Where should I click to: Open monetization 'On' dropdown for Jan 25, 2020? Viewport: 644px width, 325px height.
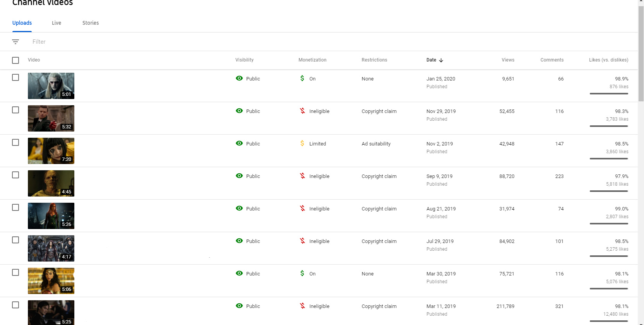tap(313, 79)
